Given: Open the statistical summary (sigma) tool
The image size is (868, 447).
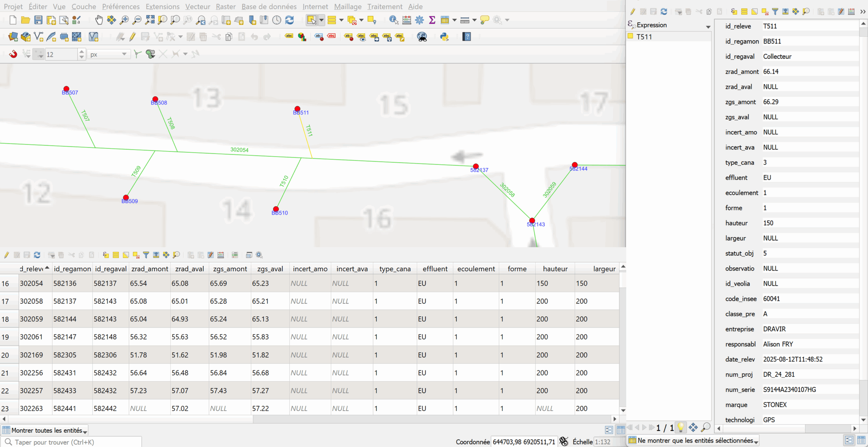Looking at the screenshot, I should pyautogui.click(x=432, y=20).
